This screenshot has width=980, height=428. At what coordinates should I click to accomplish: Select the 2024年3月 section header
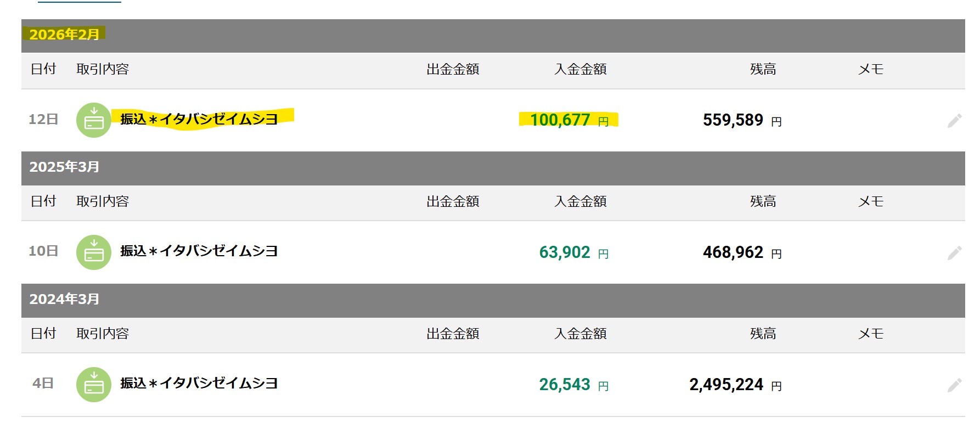pos(64,299)
